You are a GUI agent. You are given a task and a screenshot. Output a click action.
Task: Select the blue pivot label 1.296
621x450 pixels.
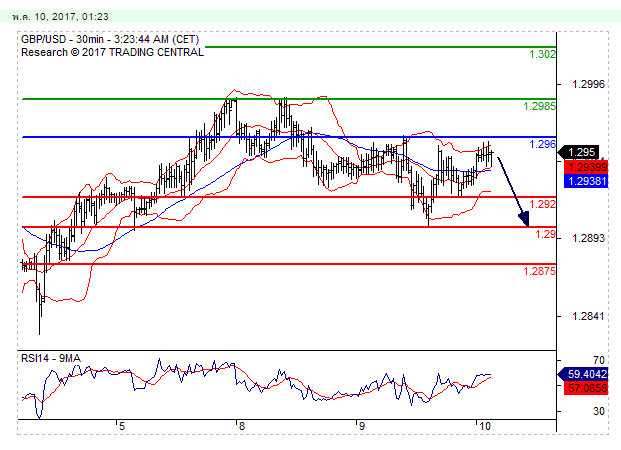click(543, 144)
